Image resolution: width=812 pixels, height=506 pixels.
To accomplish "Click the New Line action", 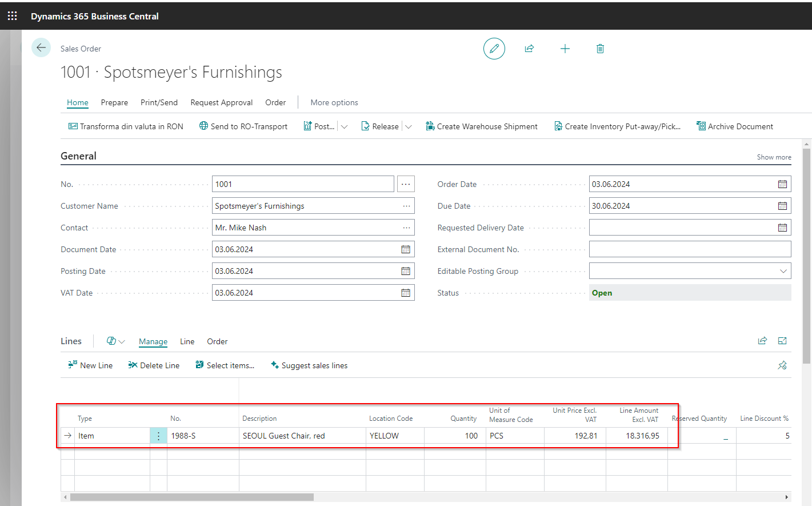I will pyautogui.click(x=90, y=365).
